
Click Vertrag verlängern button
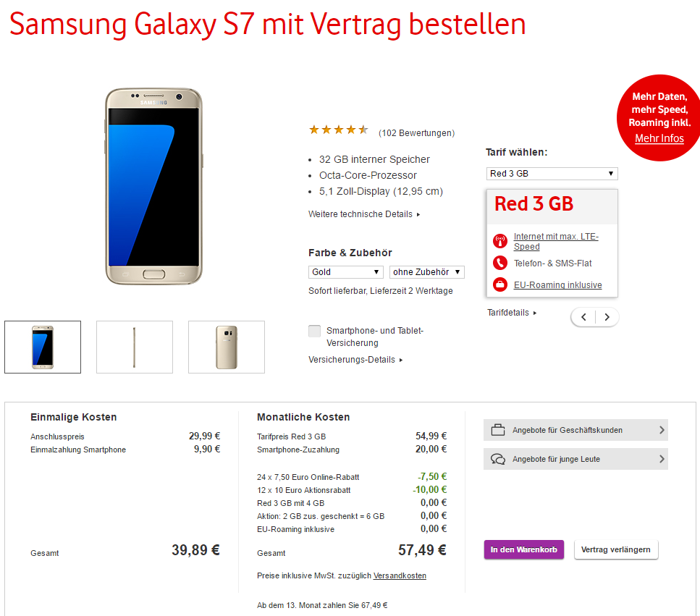(x=615, y=549)
